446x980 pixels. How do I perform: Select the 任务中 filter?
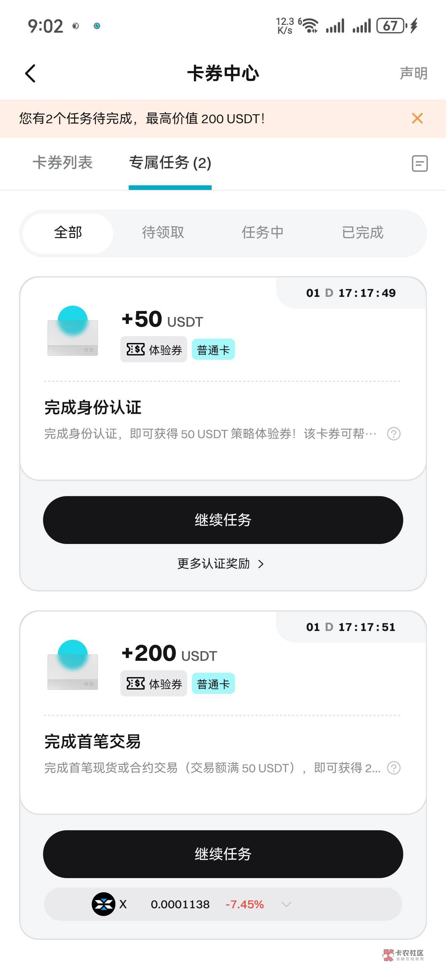click(x=262, y=233)
